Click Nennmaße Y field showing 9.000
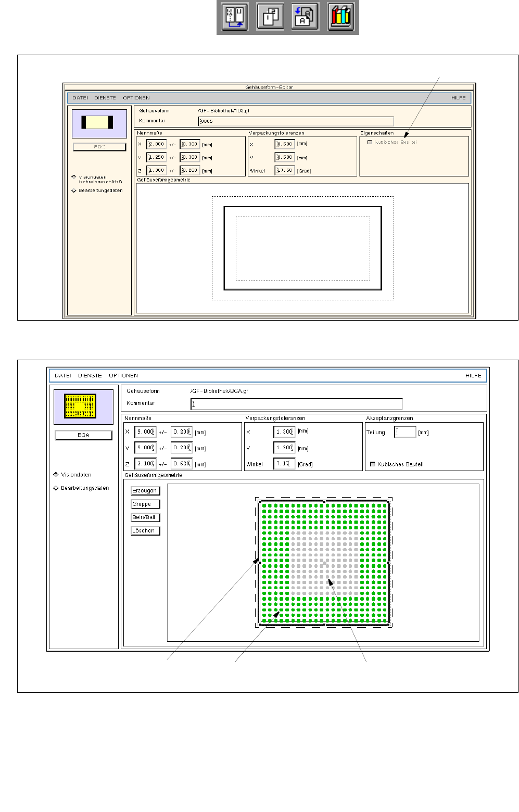The height and width of the screenshot is (812, 519). click(145, 448)
